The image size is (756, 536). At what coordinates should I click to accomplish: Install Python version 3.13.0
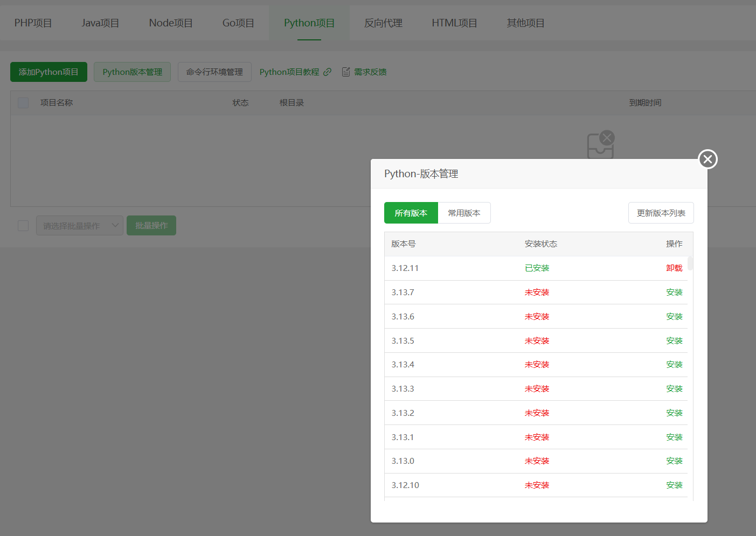point(674,461)
